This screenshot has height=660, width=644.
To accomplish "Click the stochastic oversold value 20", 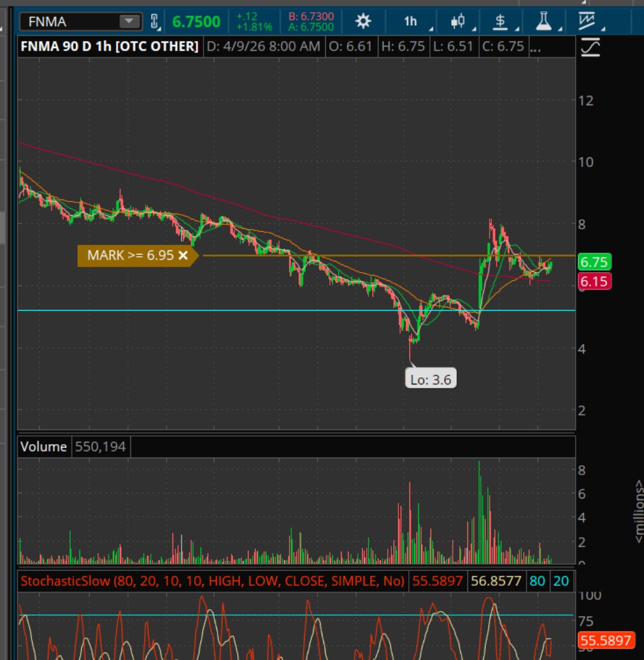I will pyautogui.click(x=561, y=581).
